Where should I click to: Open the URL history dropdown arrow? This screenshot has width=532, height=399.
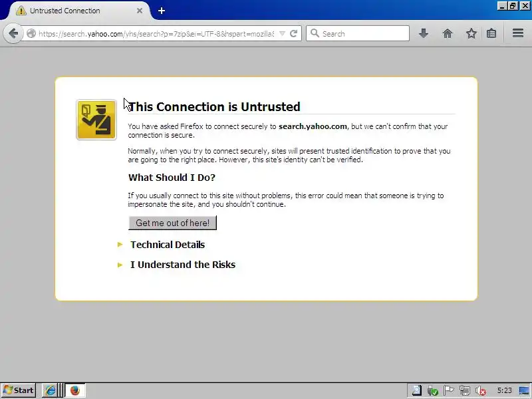[282, 34]
